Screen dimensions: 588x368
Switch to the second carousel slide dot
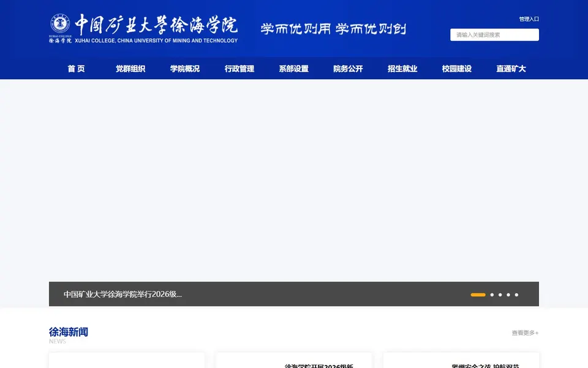click(x=492, y=295)
